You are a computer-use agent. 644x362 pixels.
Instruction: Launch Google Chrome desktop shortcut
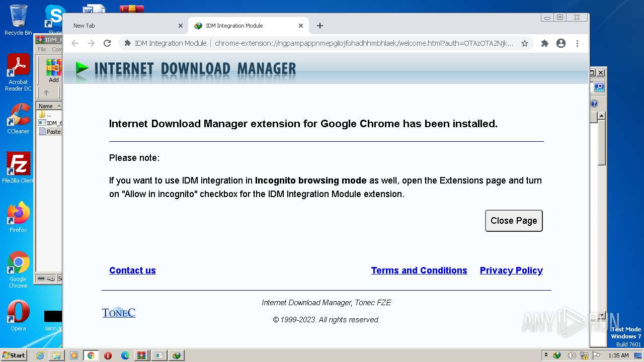coord(18,270)
